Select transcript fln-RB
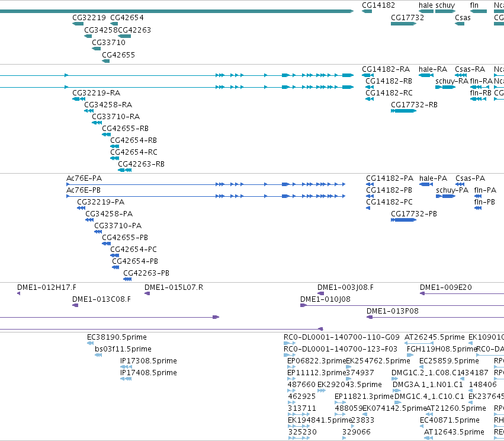504x441 pixels. click(480, 93)
